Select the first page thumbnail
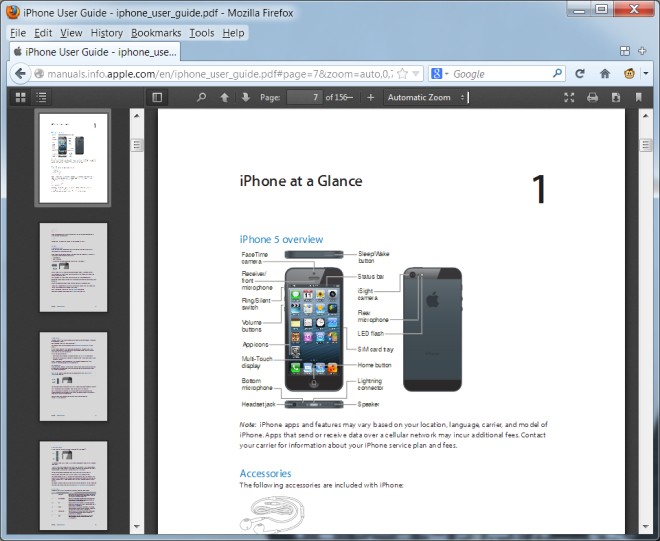This screenshot has width=660, height=541. (73, 158)
